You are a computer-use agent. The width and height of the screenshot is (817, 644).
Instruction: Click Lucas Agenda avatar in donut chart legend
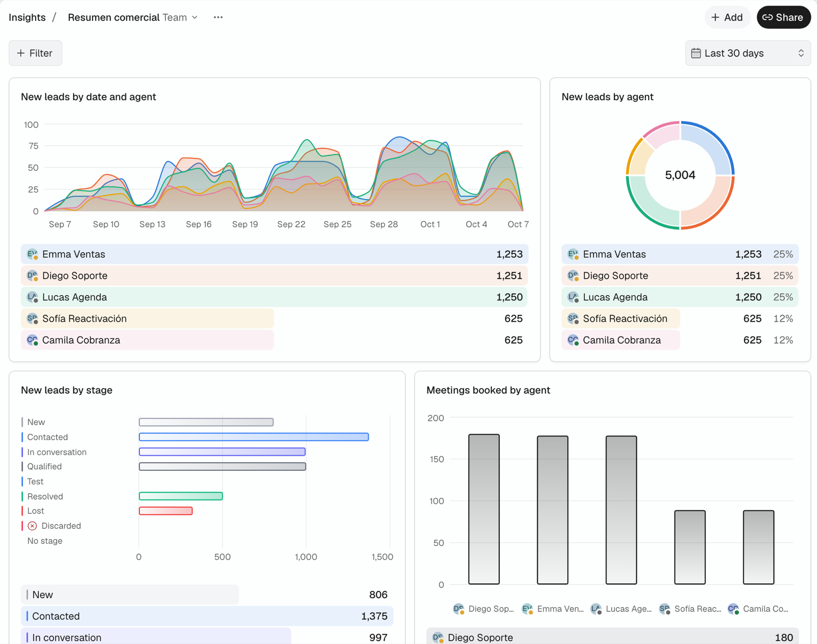(573, 297)
